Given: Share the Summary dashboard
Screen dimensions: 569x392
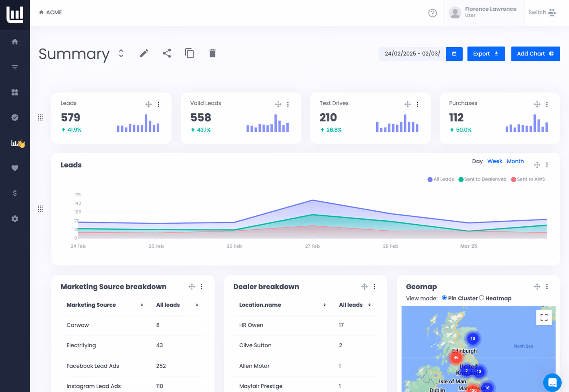Looking at the screenshot, I should (x=167, y=53).
